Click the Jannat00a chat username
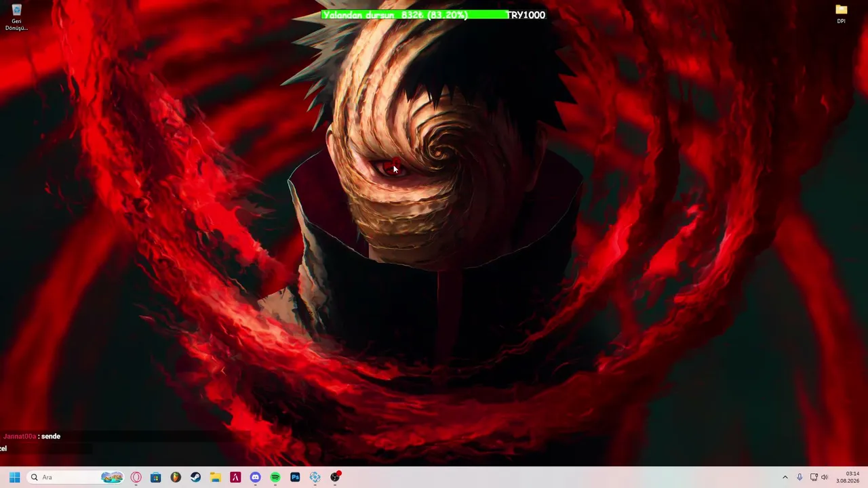 pyautogui.click(x=20, y=436)
